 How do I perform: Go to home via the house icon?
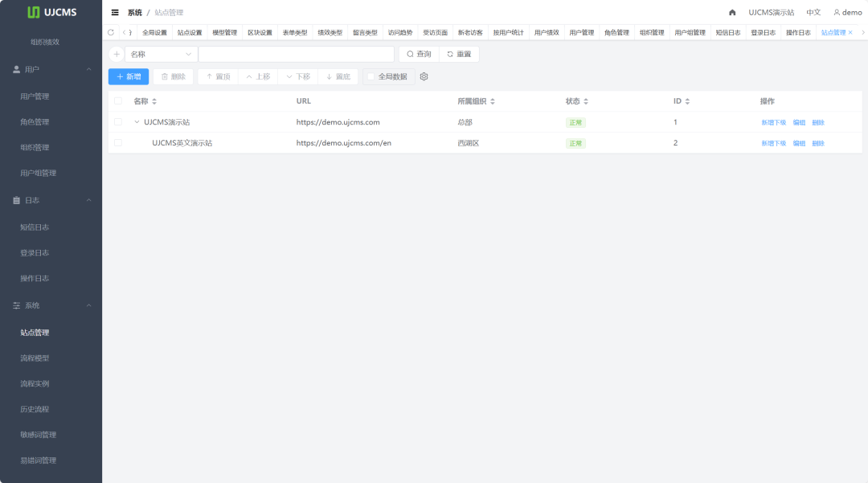click(732, 12)
